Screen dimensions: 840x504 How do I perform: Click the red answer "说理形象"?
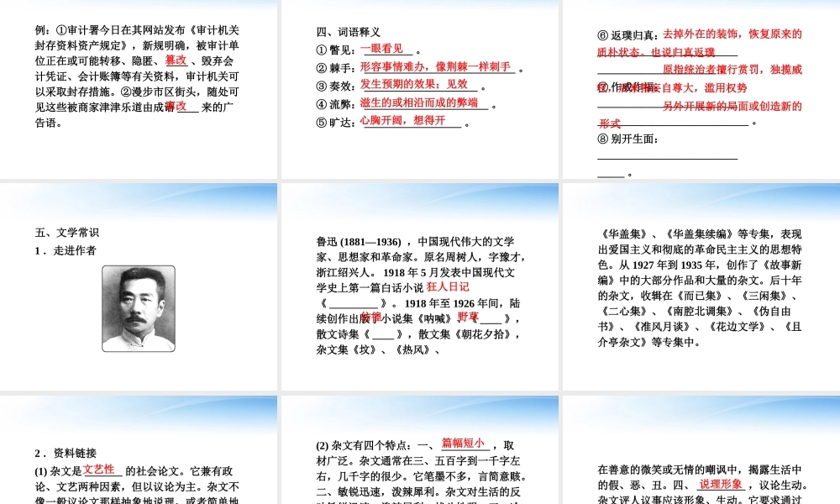[x=721, y=484]
